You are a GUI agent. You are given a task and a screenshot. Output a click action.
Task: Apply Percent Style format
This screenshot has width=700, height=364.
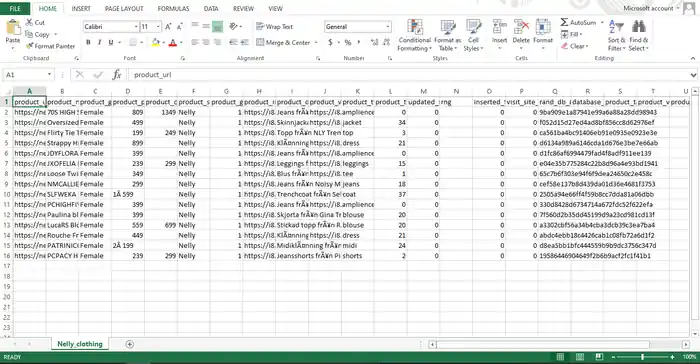348,42
